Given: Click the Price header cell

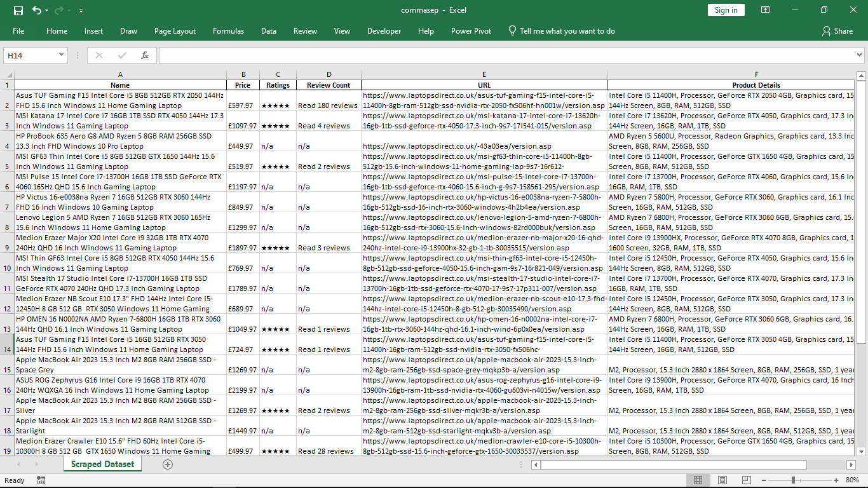Looking at the screenshot, I should tap(243, 85).
